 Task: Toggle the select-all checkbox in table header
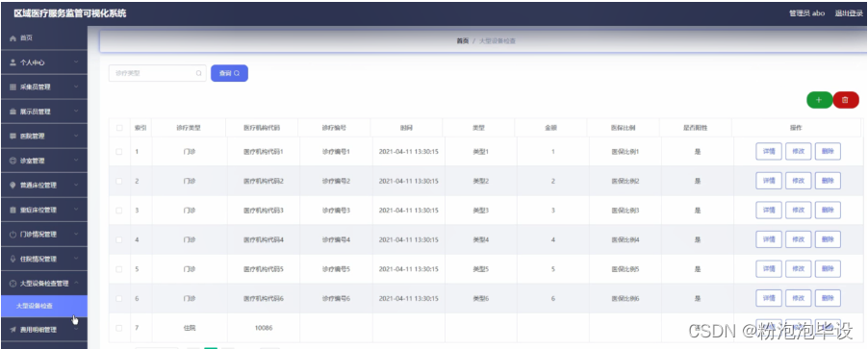[119, 128]
